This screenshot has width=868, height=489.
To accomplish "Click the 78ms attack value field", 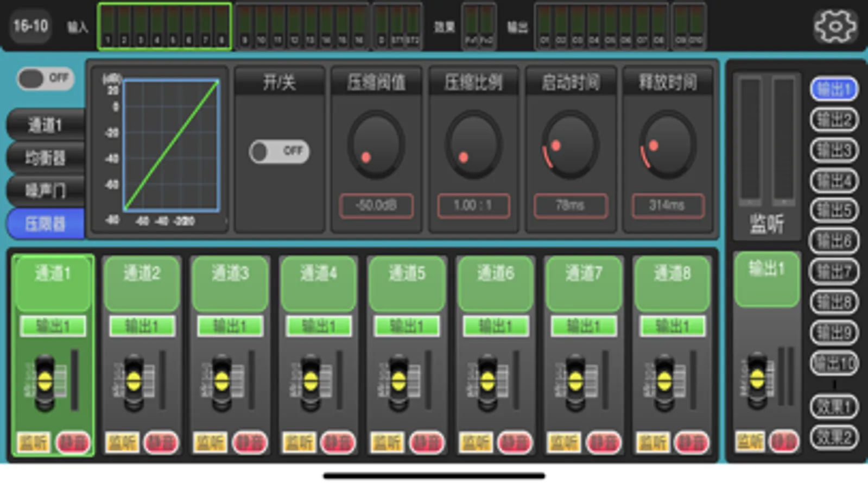I will (x=570, y=205).
